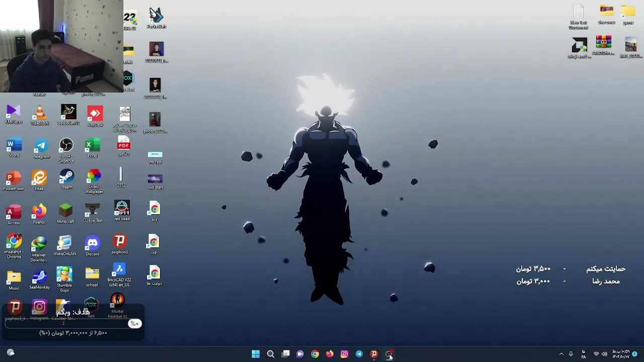Viewport: 644px width, 362px height.
Task: Select the AMD Driver WinRAR archive icon
Action: [x=604, y=45]
